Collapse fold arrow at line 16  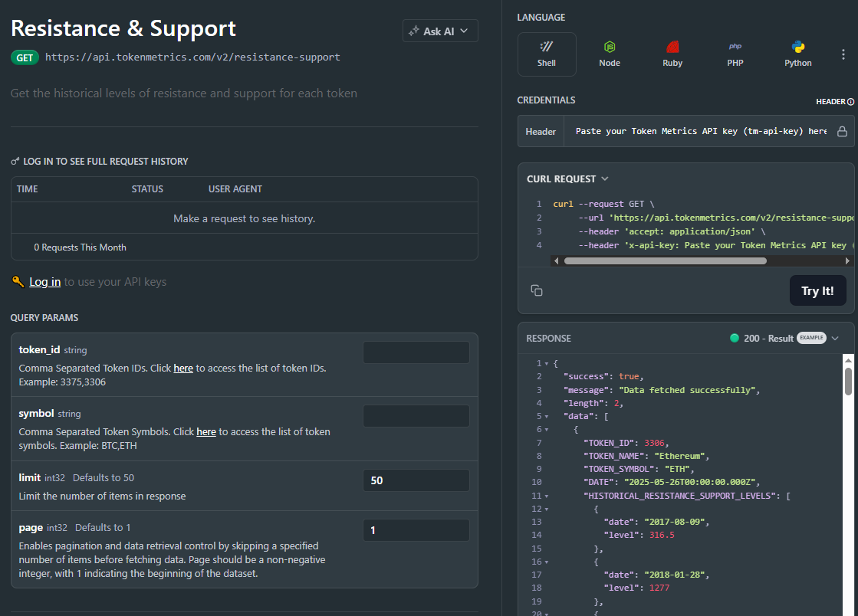(546, 562)
